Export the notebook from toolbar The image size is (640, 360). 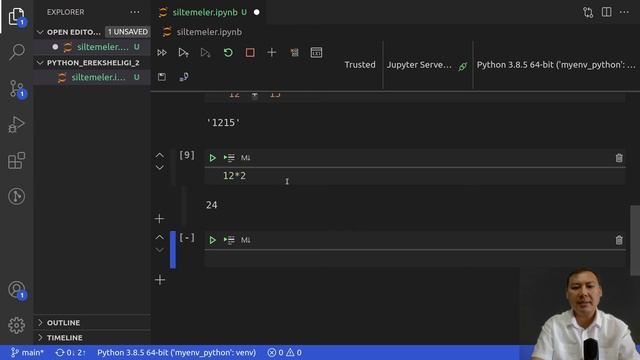point(184,77)
